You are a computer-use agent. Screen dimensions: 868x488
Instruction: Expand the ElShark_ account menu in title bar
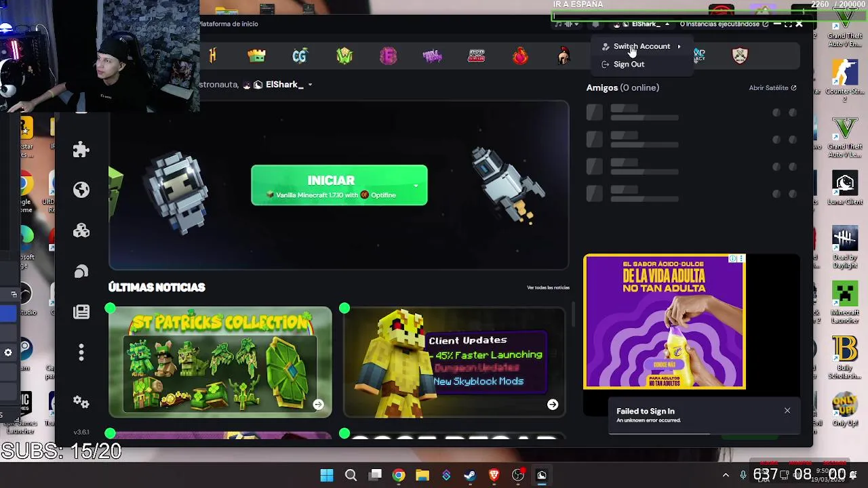tap(642, 24)
